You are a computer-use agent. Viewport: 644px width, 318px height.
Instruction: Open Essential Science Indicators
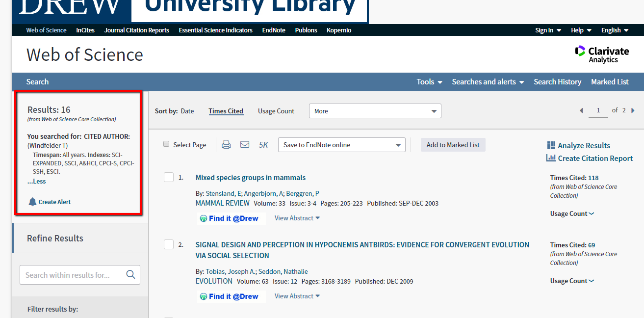216,30
